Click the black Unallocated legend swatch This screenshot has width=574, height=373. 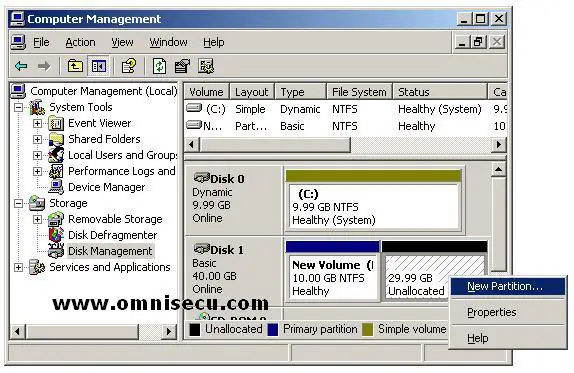(x=195, y=329)
